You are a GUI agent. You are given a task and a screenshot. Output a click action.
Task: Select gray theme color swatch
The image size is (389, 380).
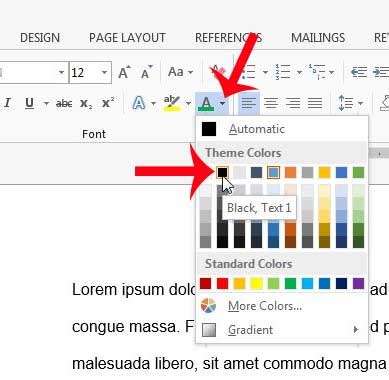click(x=307, y=172)
